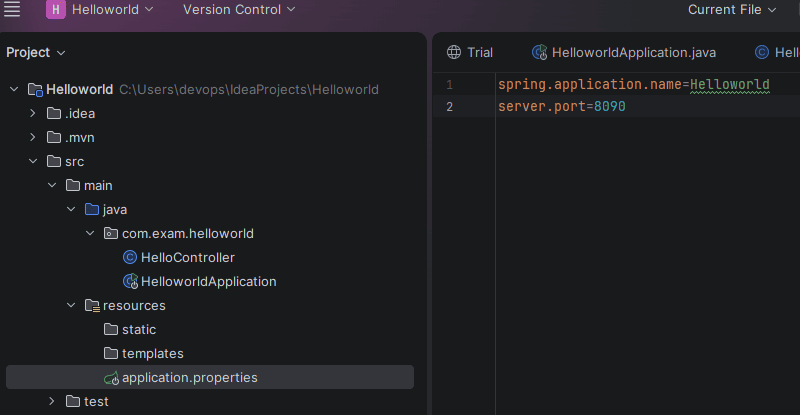Select the com.exam.helloworld package row

click(210, 233)
